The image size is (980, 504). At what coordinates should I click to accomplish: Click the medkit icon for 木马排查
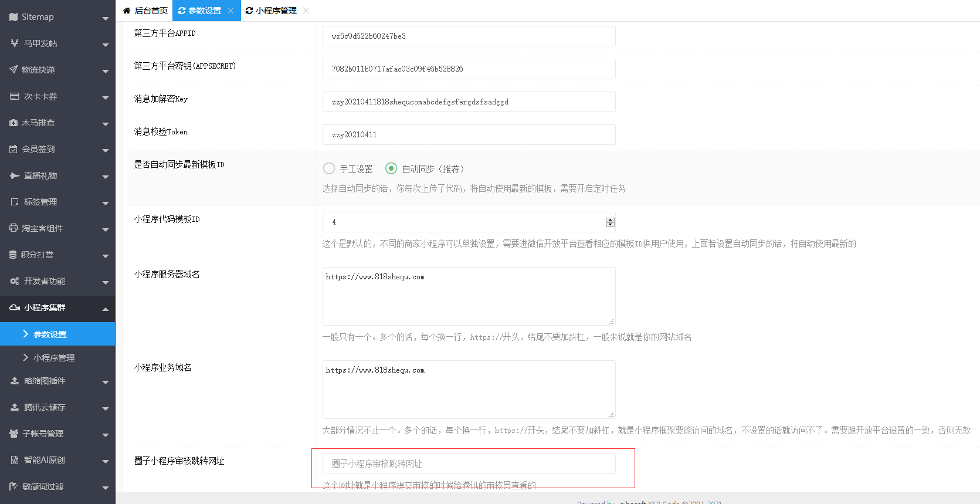[14, 123]
